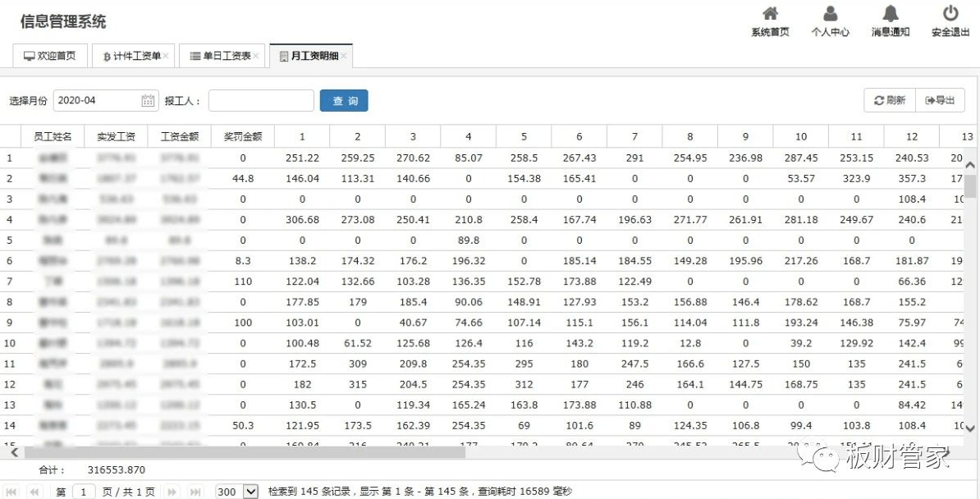The width and height of the screenshot is (980, 499).
Task: Export results using the 导出 icon
Action: (937, 100)
